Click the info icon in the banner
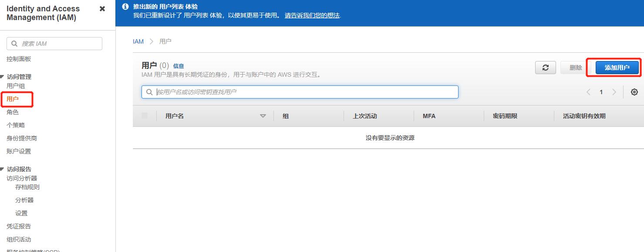The width and height of the screenshot is (644, 252). [x=125, y=7]
